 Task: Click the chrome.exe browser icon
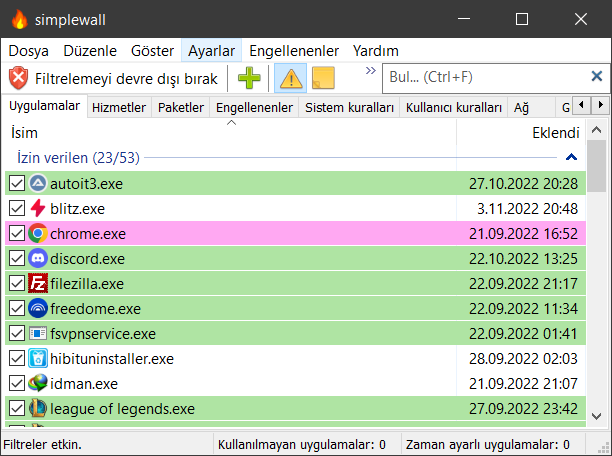tap(38, 233)
